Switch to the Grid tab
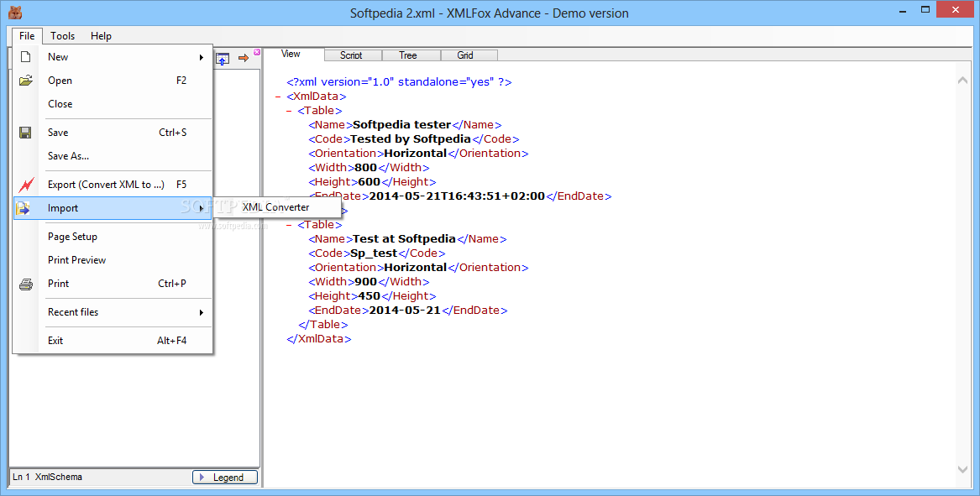 (x=465, y=55)
